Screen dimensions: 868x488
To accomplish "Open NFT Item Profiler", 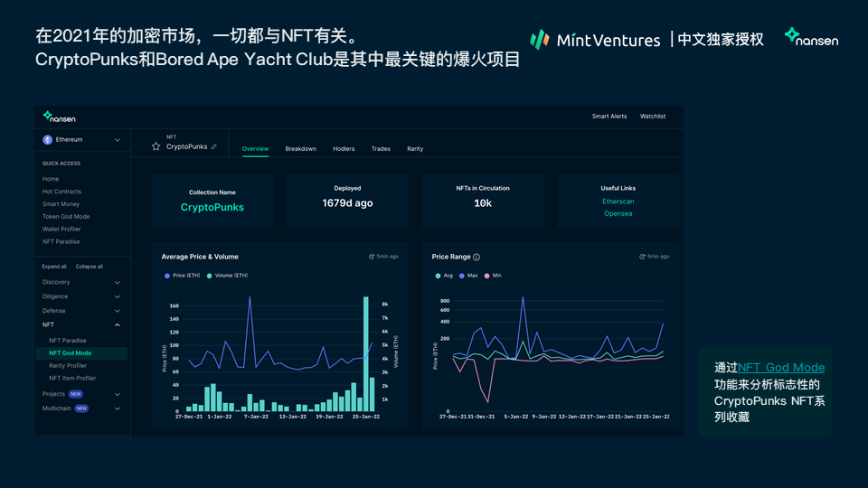I will 72,379.
